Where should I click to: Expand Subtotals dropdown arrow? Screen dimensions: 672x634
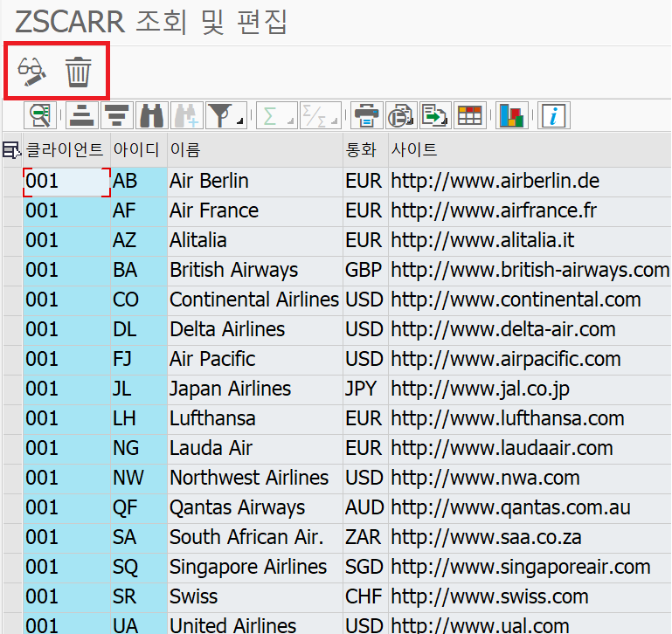coord(336,121)
